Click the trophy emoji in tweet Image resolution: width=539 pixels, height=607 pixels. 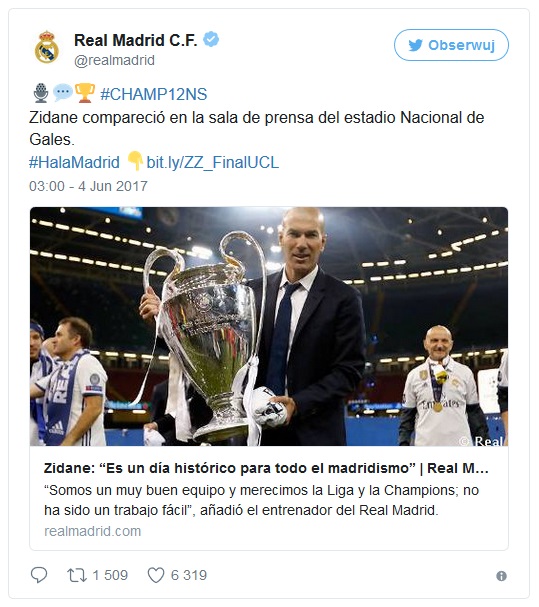tap(85, 93)
